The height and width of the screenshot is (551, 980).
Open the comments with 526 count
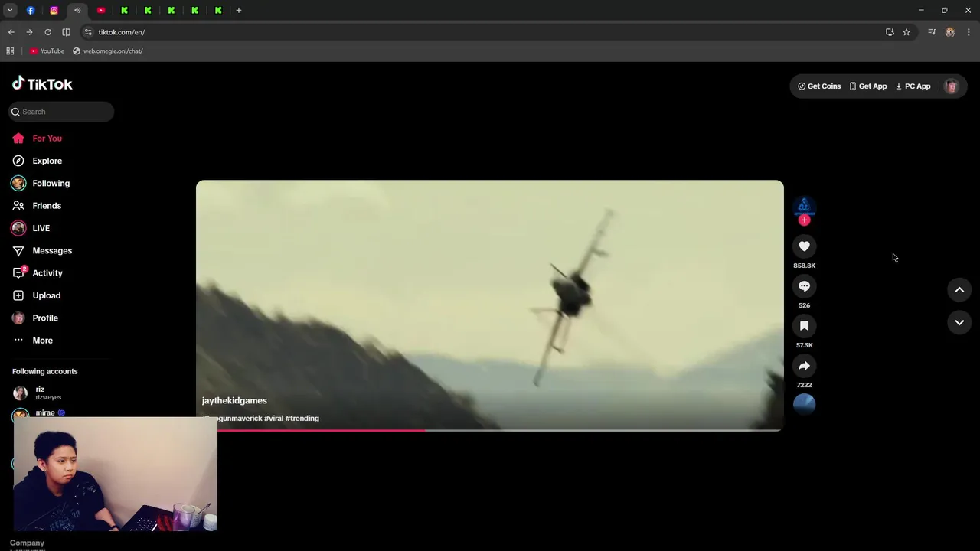[804, 286]
